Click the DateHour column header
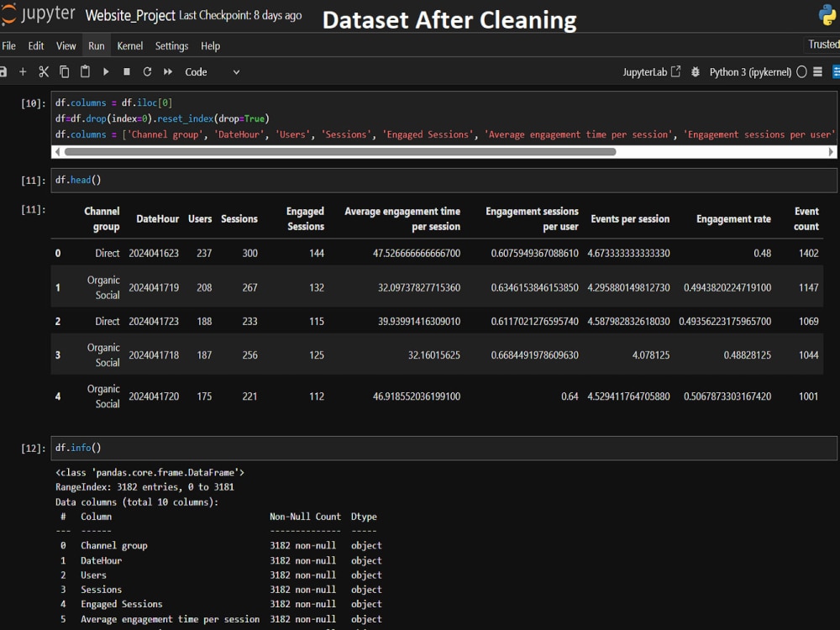Screen dimensions: 840x630 [x=158, y=218]
